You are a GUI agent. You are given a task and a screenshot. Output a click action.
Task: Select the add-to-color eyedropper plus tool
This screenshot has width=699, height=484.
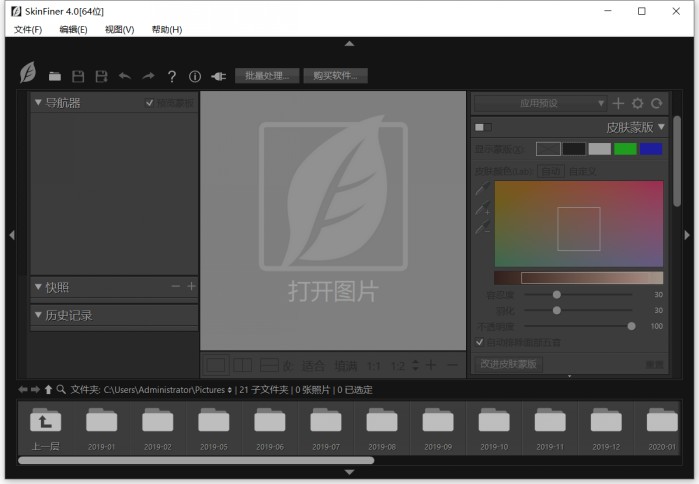click(482, 208)
